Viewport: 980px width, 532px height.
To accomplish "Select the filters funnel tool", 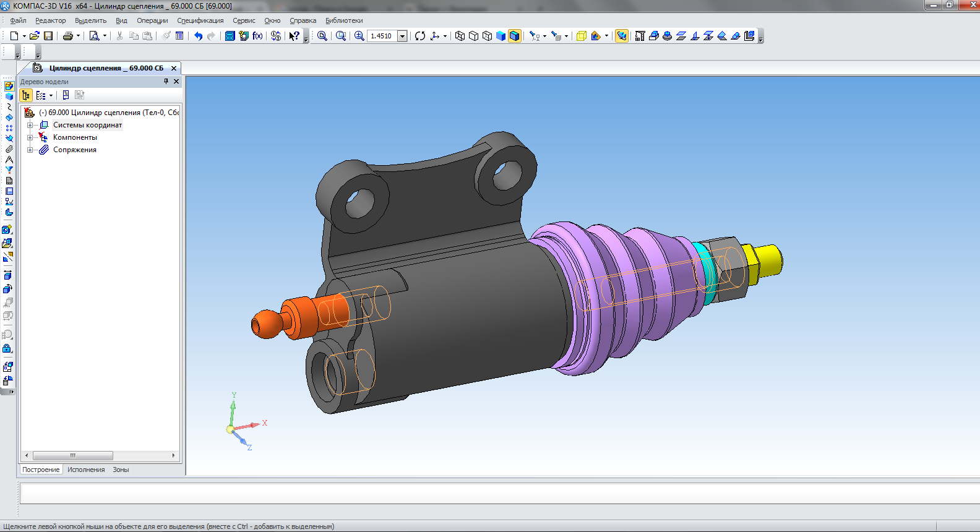I will pyautogui.click(x=9, y=170).
